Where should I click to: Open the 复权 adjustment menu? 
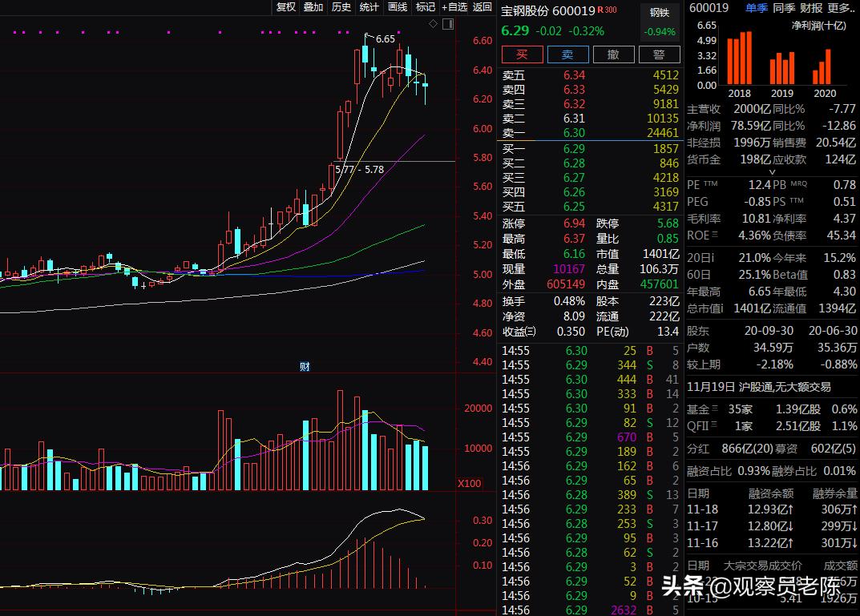[x=286, y=6]
